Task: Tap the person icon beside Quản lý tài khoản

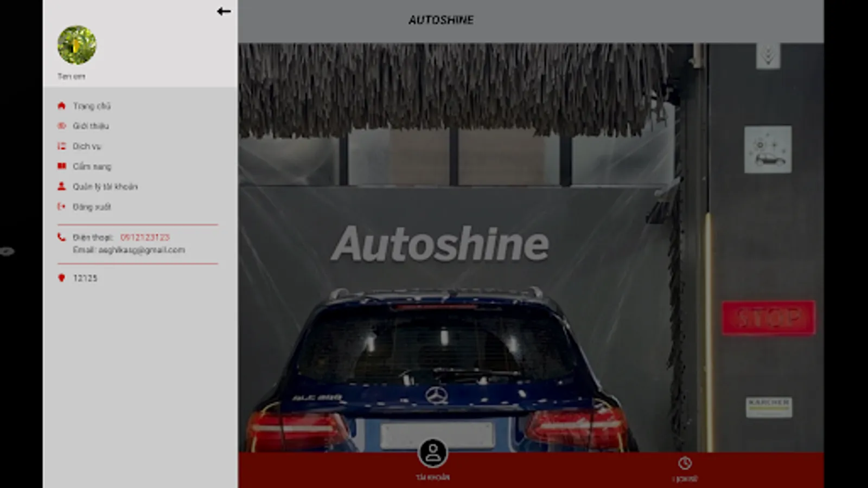Action: (62, 187)
